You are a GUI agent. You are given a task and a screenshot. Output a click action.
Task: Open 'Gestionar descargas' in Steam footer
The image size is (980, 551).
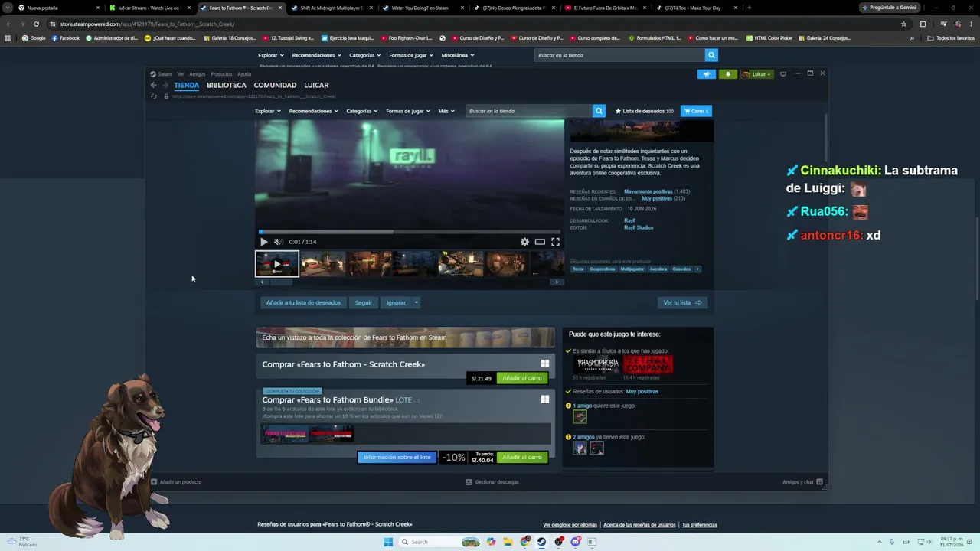pos(492,482)
